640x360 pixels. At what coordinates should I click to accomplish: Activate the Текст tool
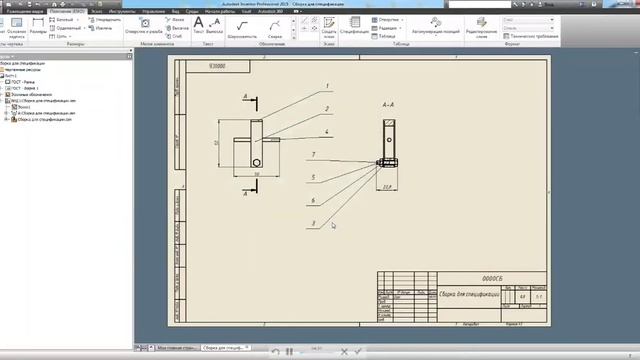pos(198,25)
